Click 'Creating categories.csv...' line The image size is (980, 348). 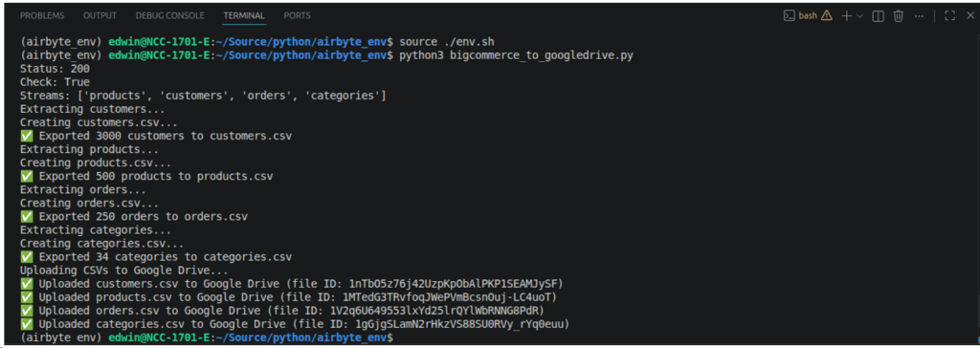tap(101, 244)
